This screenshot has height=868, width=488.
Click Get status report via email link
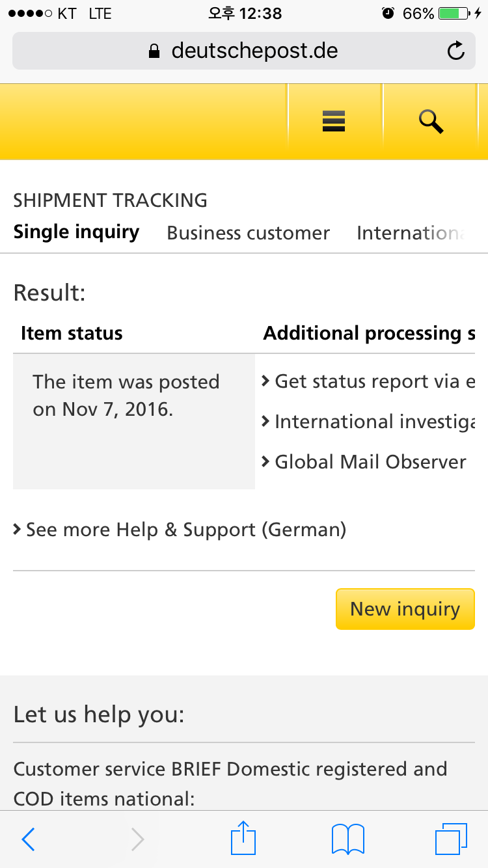(x=373, y=381)
